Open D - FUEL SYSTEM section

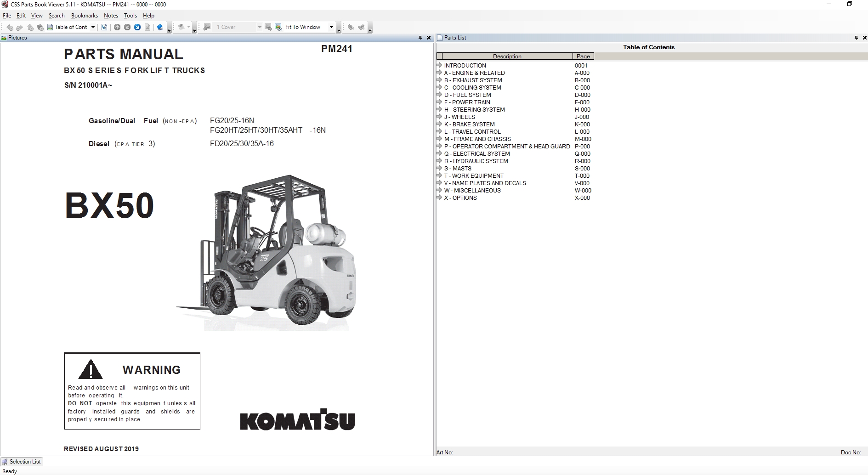coord(467,95)
